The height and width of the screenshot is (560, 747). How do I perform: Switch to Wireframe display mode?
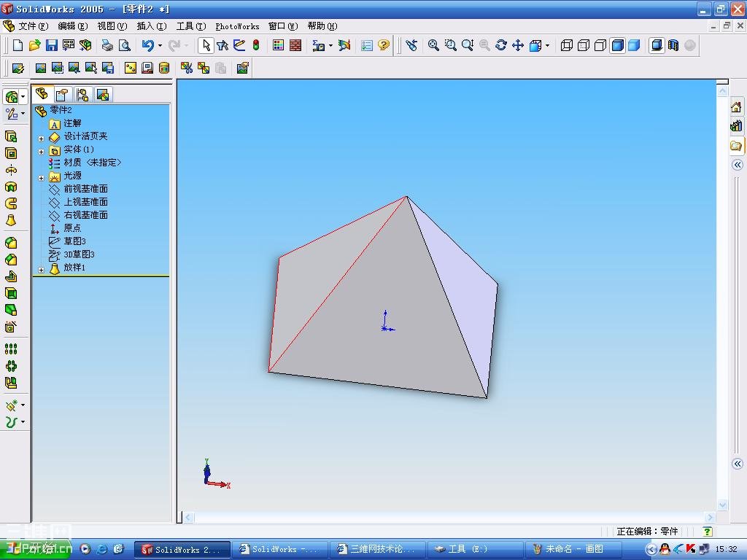[x=566, y=45]
